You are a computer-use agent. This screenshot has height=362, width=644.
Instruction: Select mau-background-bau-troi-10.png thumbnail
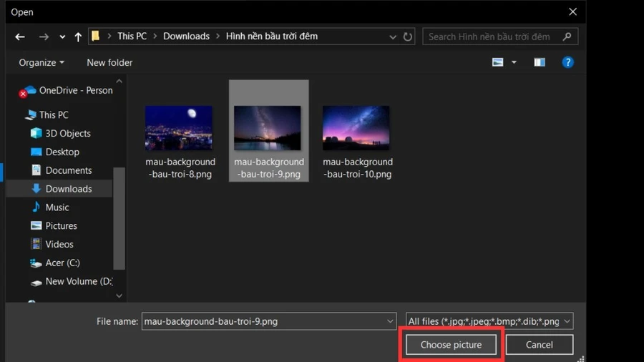click(x=356, y=127)
